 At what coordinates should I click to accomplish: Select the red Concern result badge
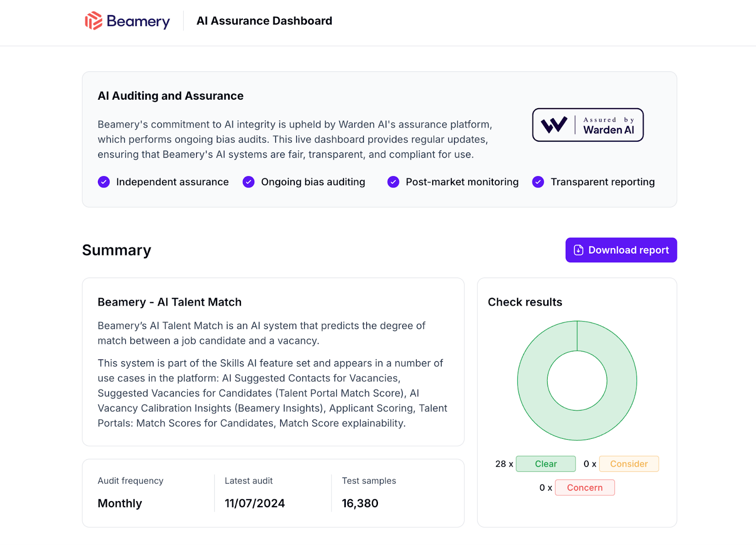click(585, 487)
